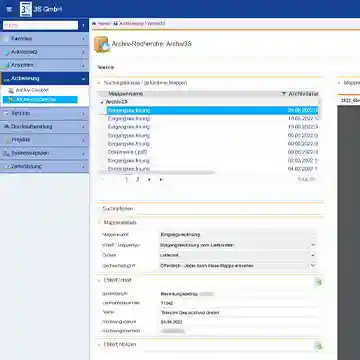Open the dropdown arrow beside sidebar search field
Image resolution: width=360 pixels, height=360 pixels.
point(83,25)
